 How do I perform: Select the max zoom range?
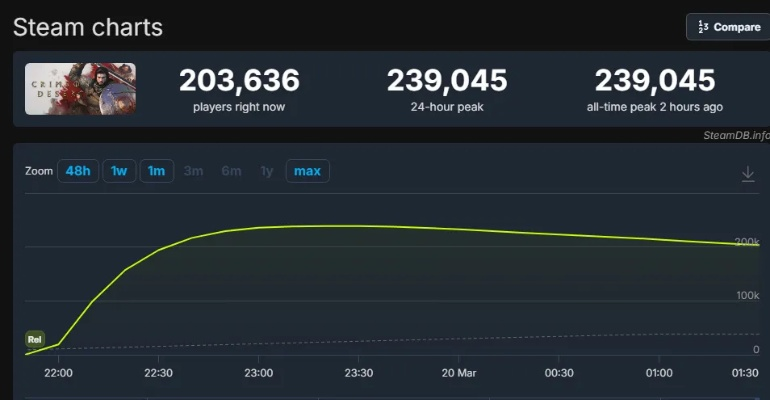[307, 171]
